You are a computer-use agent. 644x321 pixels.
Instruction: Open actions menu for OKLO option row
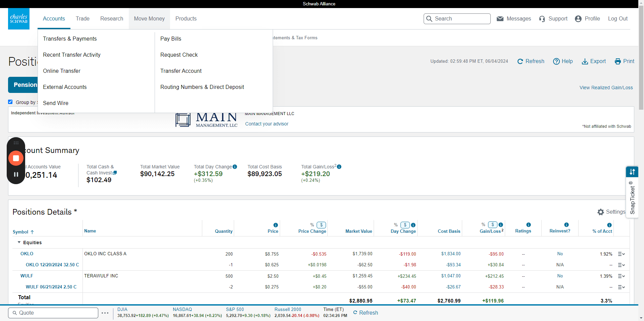622,265
